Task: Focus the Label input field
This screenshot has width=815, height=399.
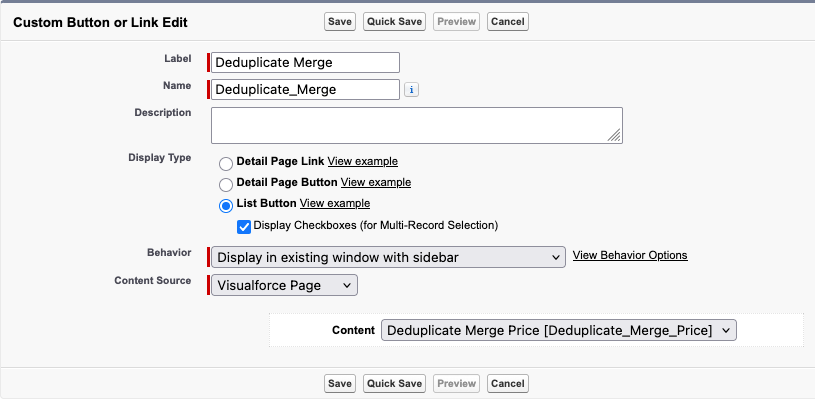Action: point(305,62)
